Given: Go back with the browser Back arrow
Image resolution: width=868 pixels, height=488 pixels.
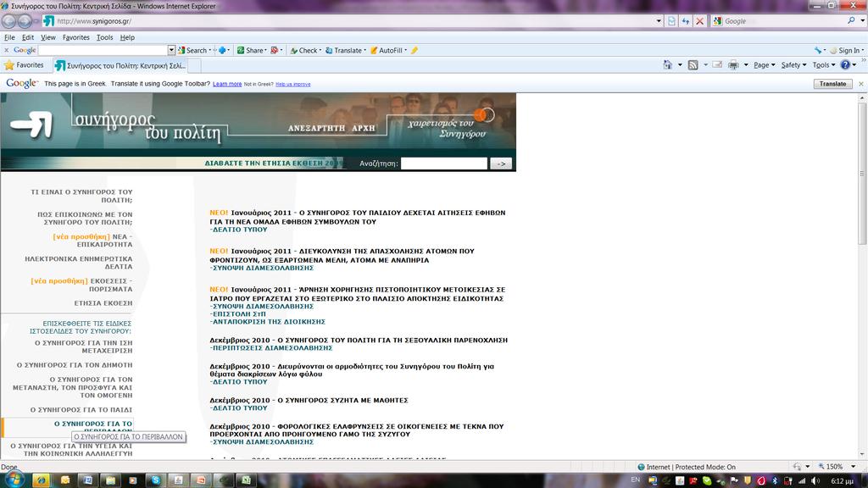Looking at the screenshot, I should (8, 21).
